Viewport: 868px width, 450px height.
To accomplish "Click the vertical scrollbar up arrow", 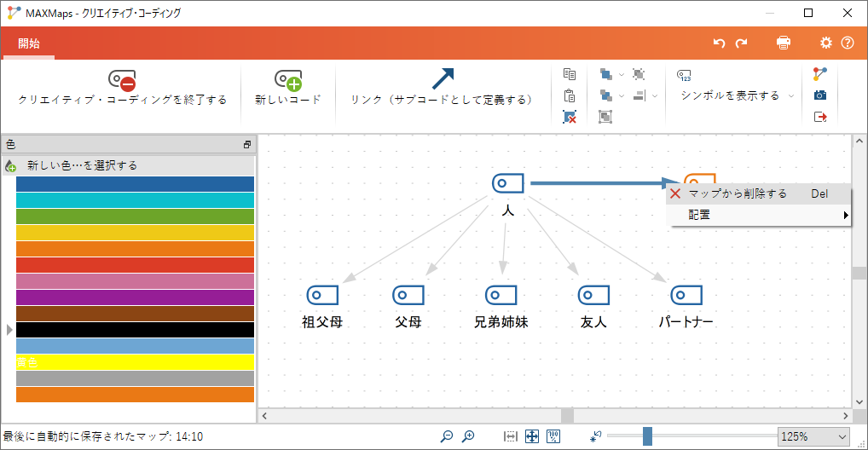I will point(859,141).
